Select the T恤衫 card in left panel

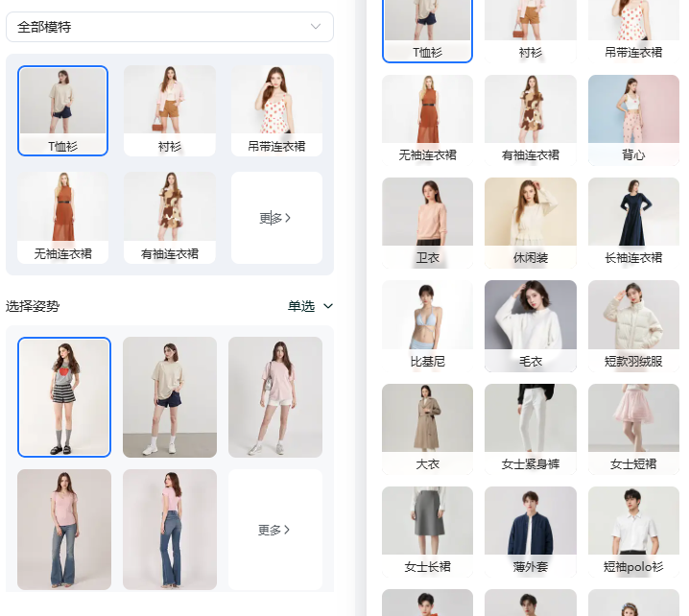point(62,110)
